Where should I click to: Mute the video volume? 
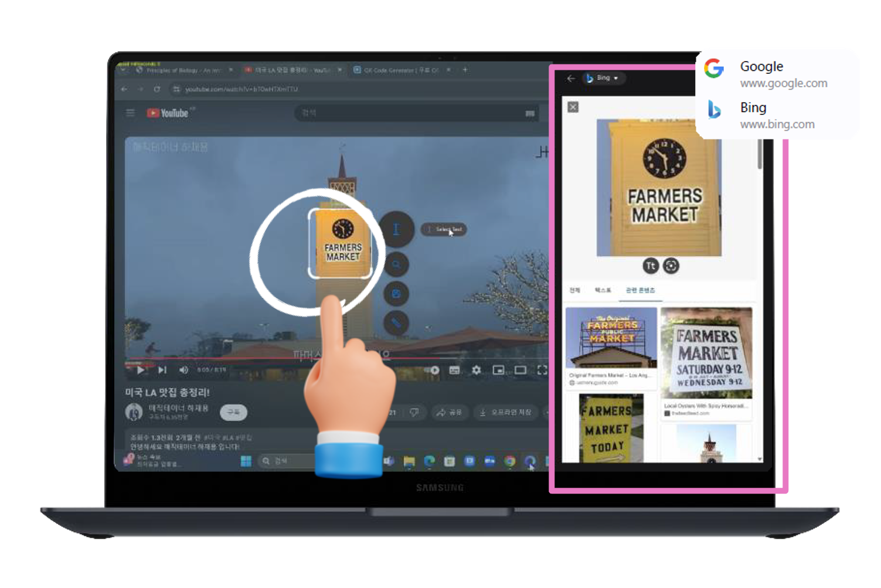[x=183, y=370]
